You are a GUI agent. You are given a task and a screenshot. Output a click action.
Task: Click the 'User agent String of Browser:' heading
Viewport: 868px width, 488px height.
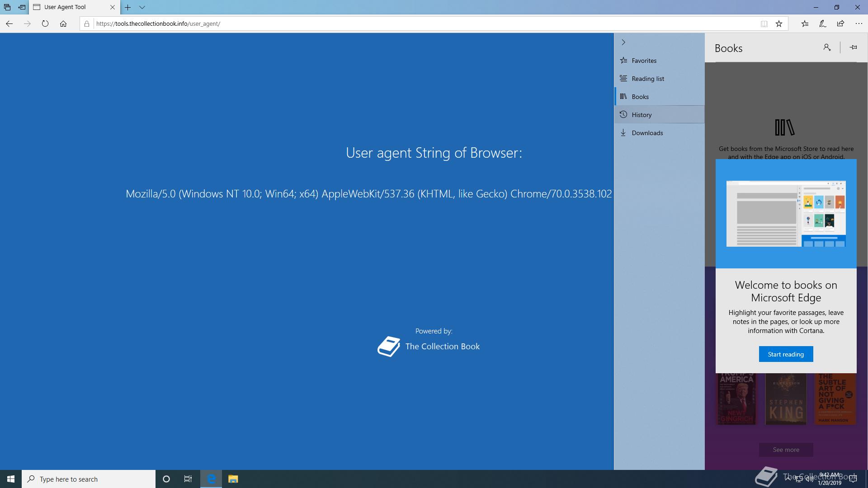434,153
